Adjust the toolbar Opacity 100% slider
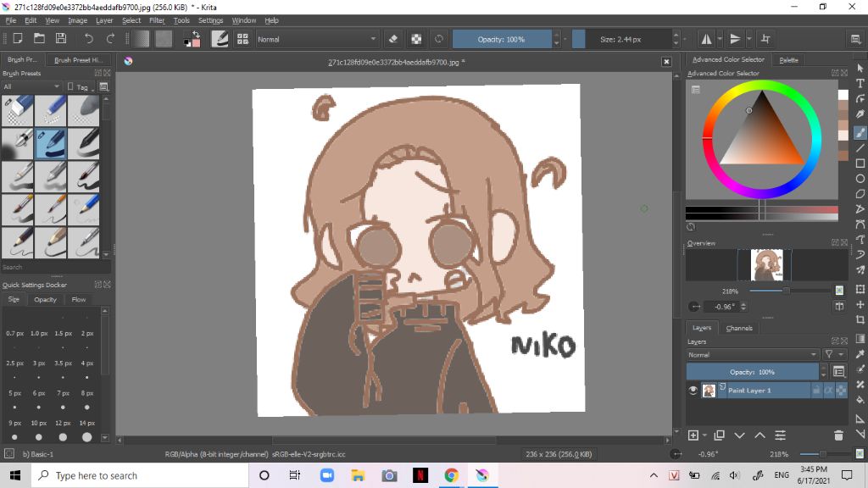 (501, 39)
